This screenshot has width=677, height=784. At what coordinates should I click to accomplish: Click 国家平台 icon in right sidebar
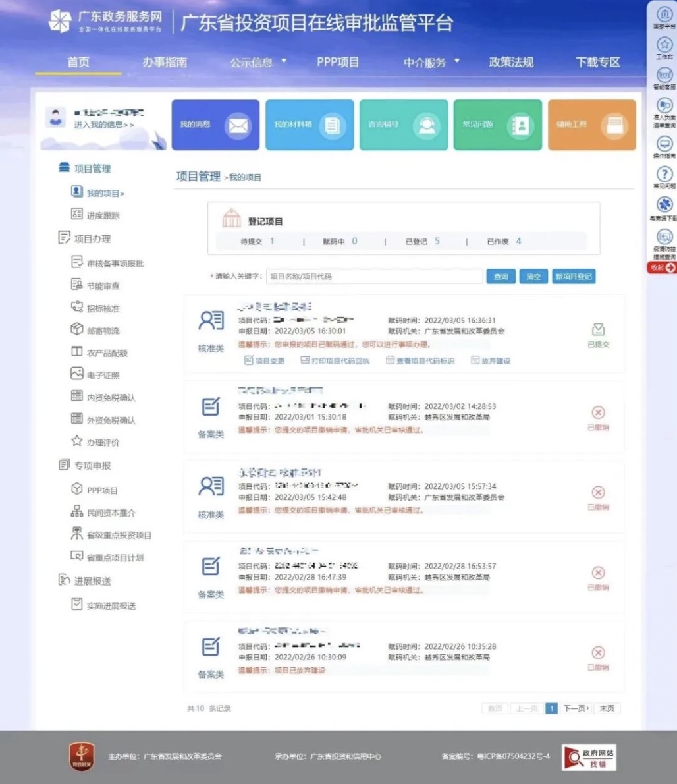click(664, 18)
